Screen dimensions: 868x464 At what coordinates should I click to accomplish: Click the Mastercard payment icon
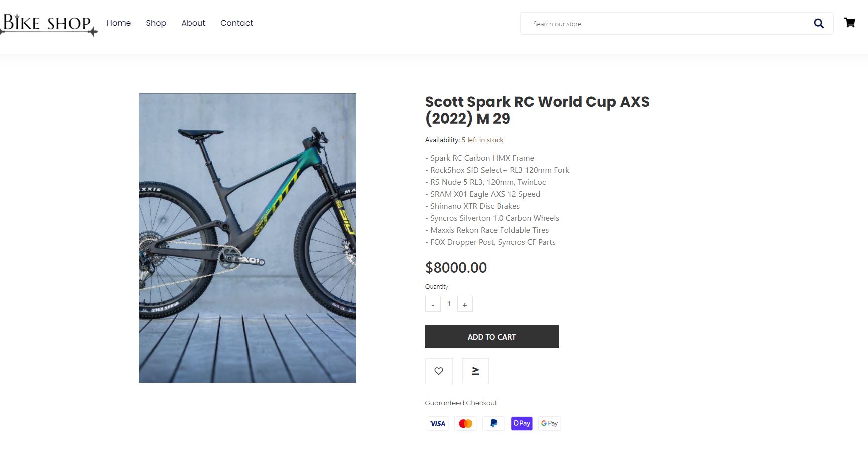click(465, 423)
